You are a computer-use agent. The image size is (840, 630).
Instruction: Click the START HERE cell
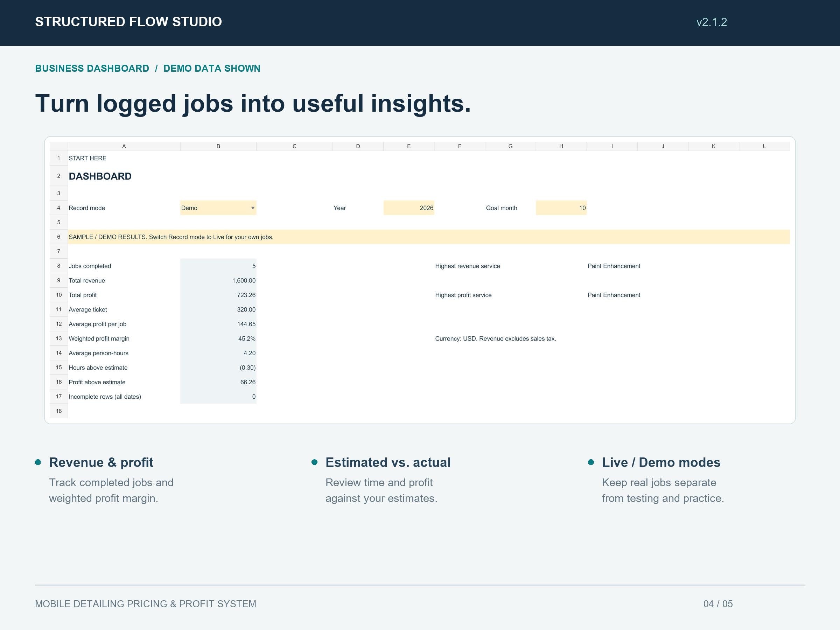click(x=87, y=158)
